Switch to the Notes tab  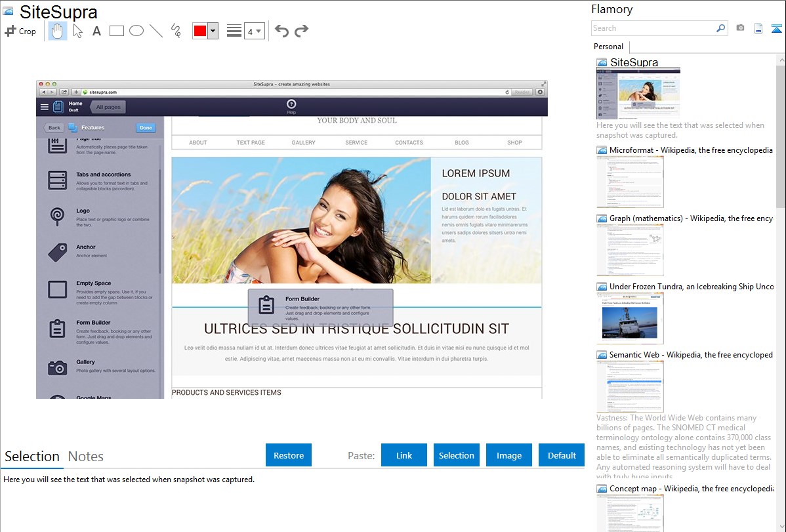86,457
